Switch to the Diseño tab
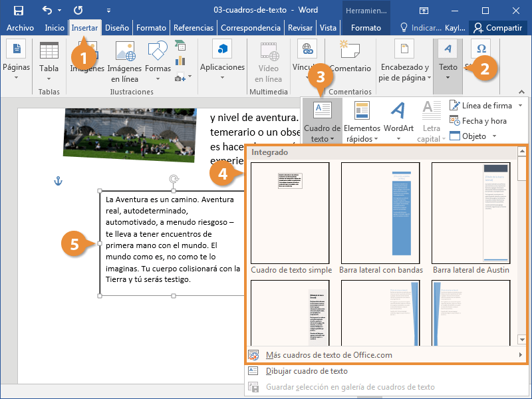This screenshot has height=399, width=532. (117, 28)
